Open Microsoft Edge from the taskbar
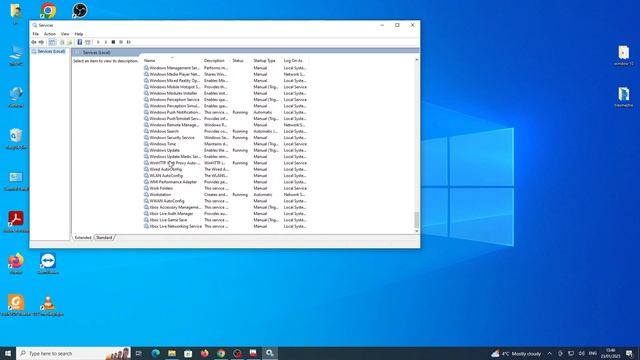Screen dimensions: 640x360 pyautogui.click(x=156, y=353)
